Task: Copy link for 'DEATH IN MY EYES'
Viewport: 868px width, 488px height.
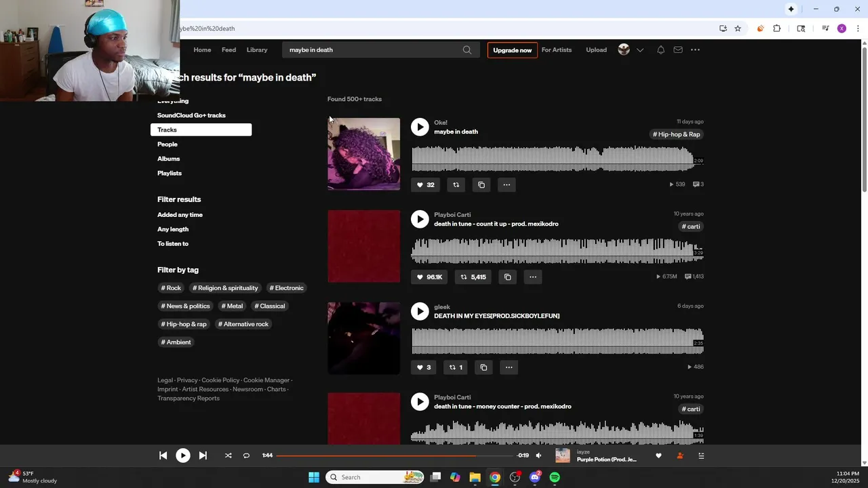Action: [x=484, y=367]
